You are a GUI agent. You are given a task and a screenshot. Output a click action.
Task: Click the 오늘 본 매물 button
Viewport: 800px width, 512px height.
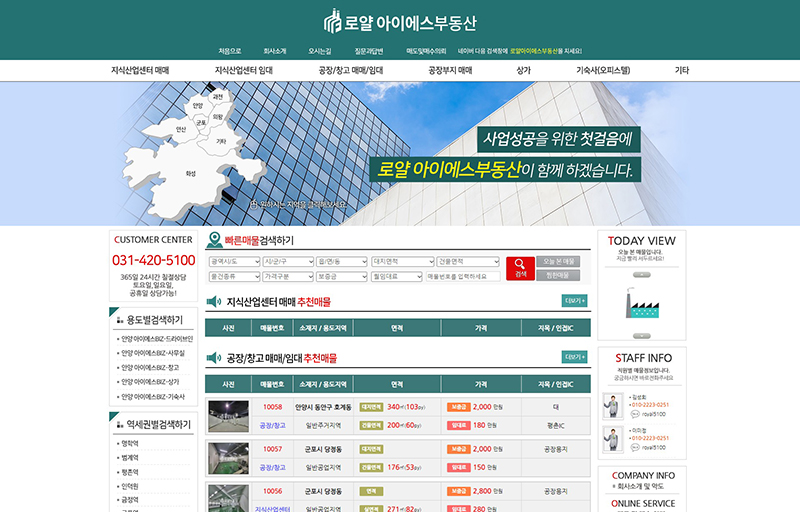[558, 262]
